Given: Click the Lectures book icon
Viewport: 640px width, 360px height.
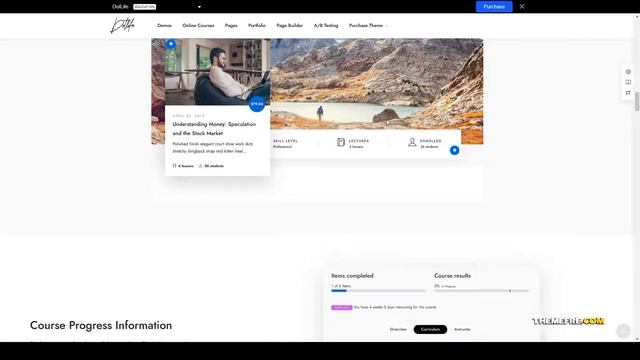Looking at the screenshot, I should 341,142.
